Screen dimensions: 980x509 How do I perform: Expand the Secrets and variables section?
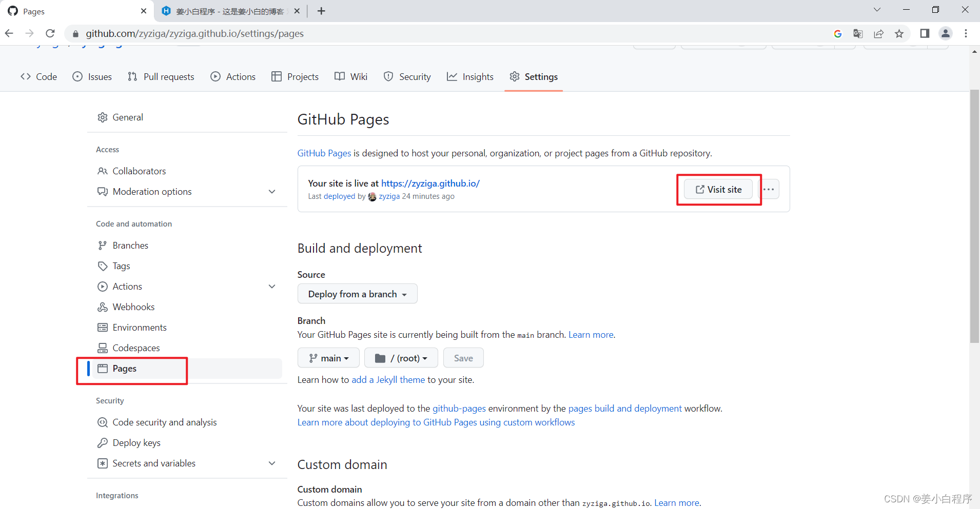(x=272, y=463)
